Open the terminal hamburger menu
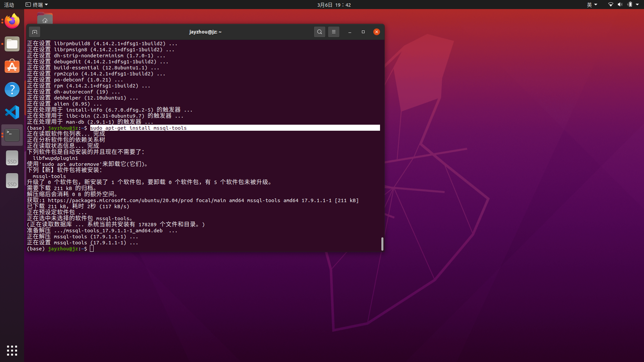 tap(333, 32)
